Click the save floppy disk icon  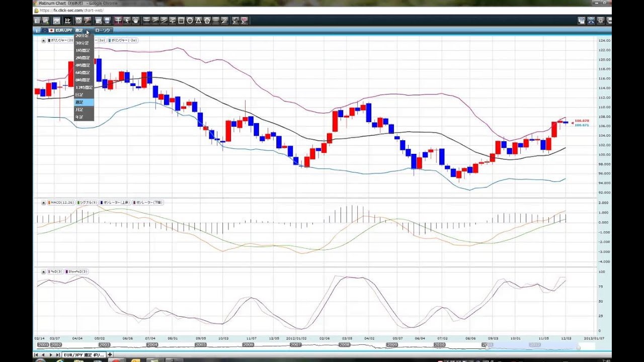pos(107,21)
